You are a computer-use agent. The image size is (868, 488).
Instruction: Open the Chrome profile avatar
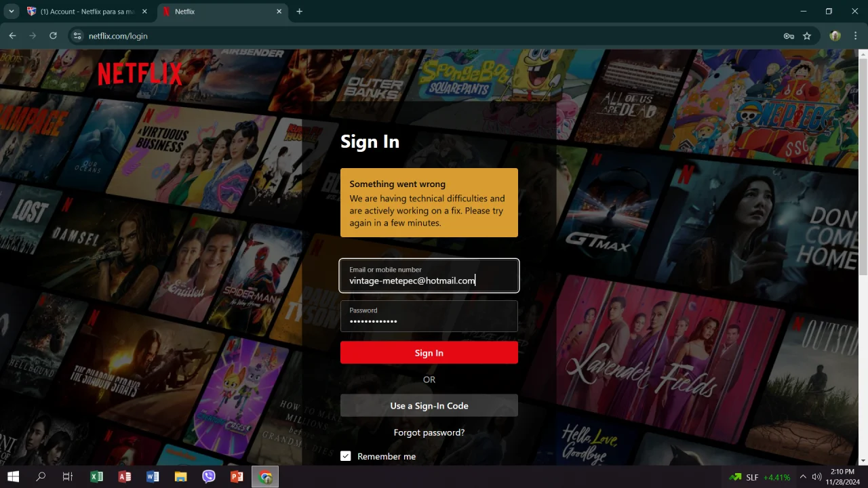(x=835, y=36)
